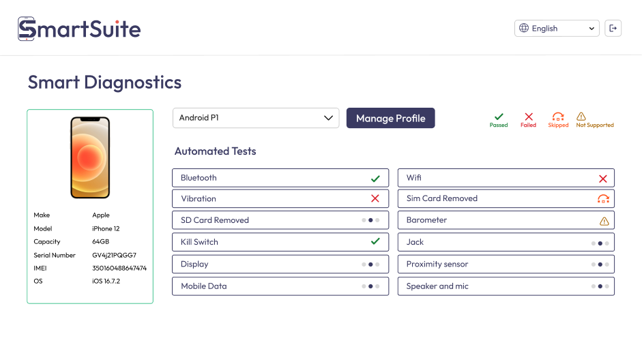Click the Barometer warning triangle icon
The image size is (644, 347).
[x=604, y=221]
